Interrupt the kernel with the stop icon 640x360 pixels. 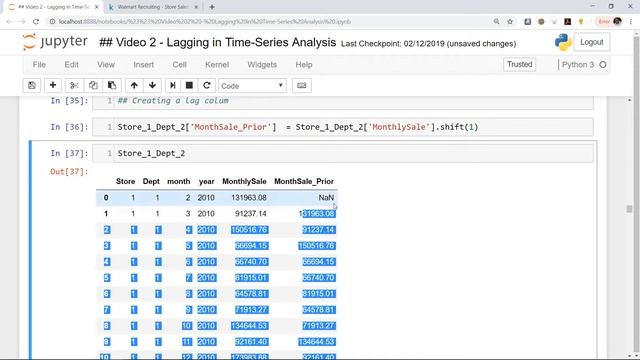[189, 86]
